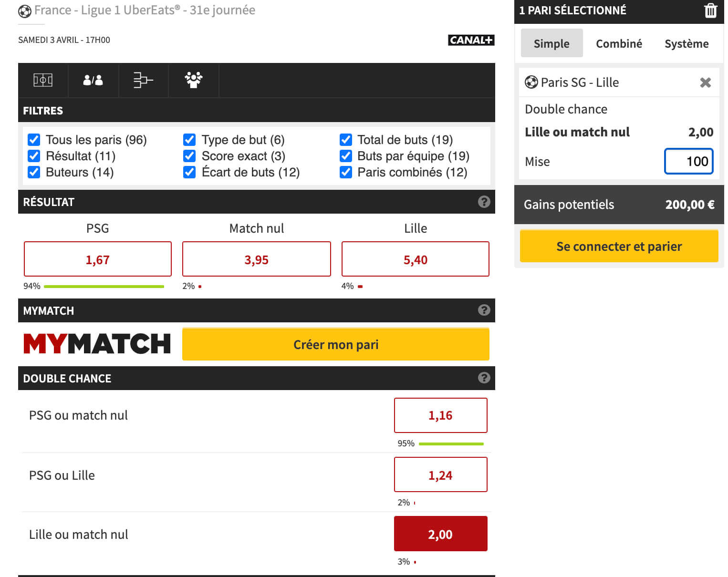Click Se connecter et parier button
This screenshot has height=577, width=728.
coord(619,246)
